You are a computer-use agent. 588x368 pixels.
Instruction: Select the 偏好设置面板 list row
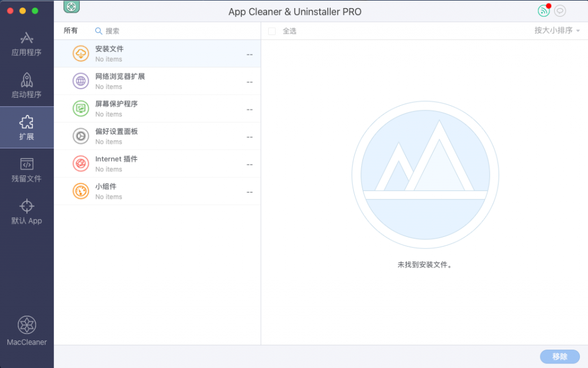coord(157,136)
